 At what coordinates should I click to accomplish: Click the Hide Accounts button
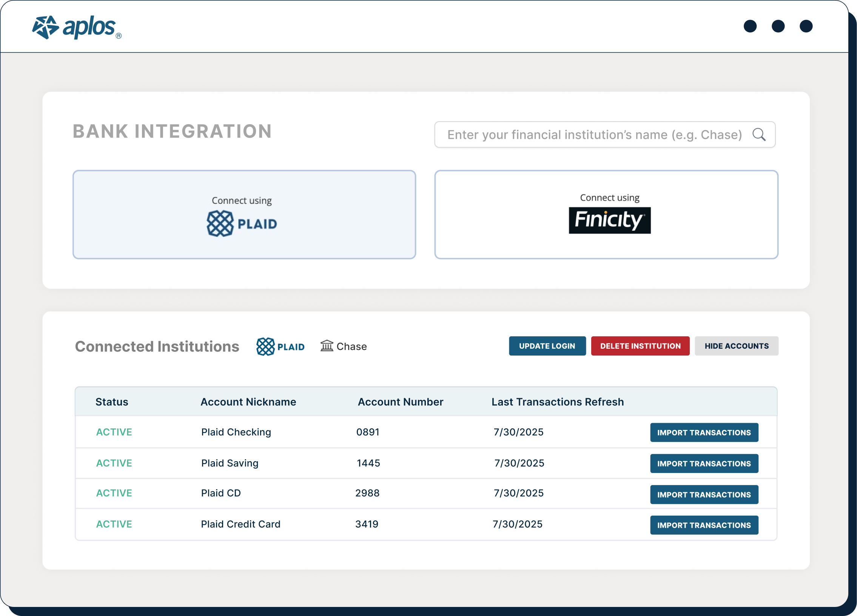click(x=737, y=346)
